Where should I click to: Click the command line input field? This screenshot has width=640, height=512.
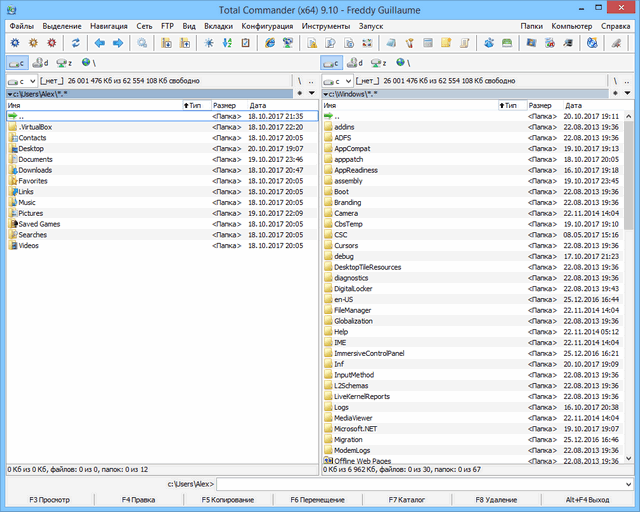click(x=430, y=483)
